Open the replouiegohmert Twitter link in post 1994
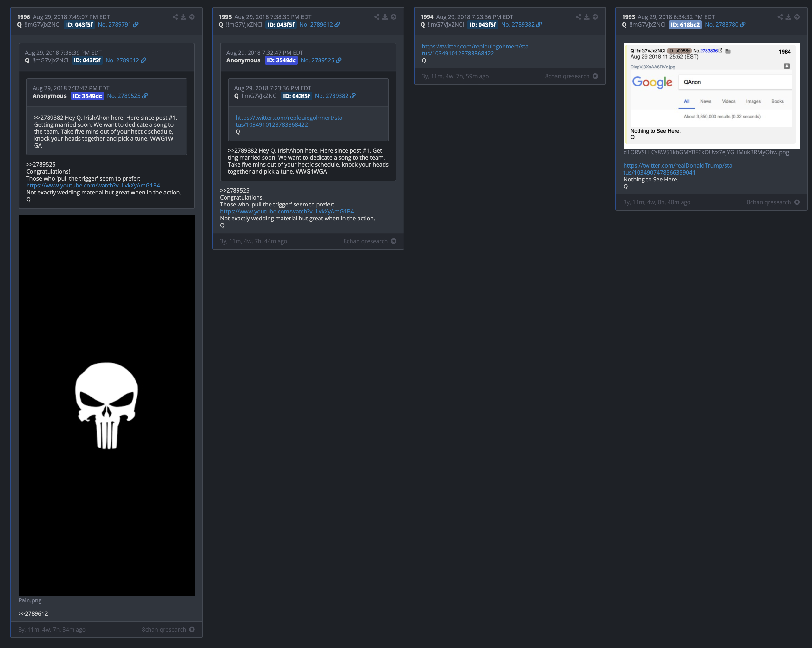This screenshot has width=812, height=648. pyautogui.click(x=476, y=50)
